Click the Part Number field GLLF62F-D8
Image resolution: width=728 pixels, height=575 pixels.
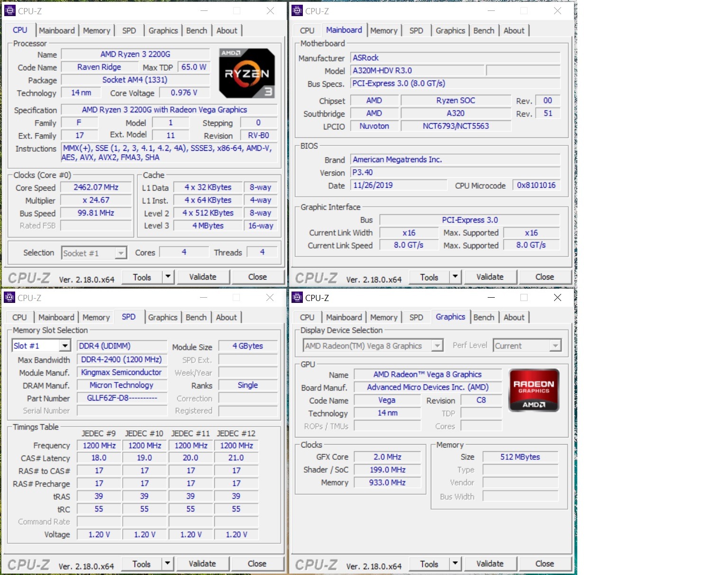(122, 398)
